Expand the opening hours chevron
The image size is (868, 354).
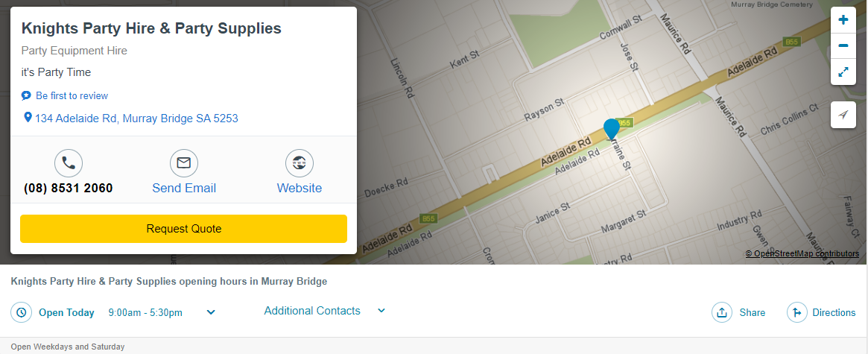click(211, 312)
